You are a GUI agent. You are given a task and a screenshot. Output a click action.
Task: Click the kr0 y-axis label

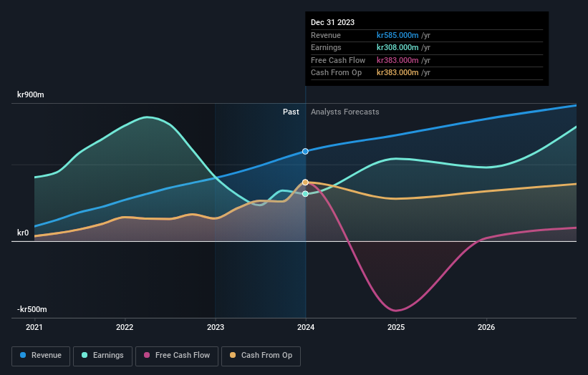[23, 233]
